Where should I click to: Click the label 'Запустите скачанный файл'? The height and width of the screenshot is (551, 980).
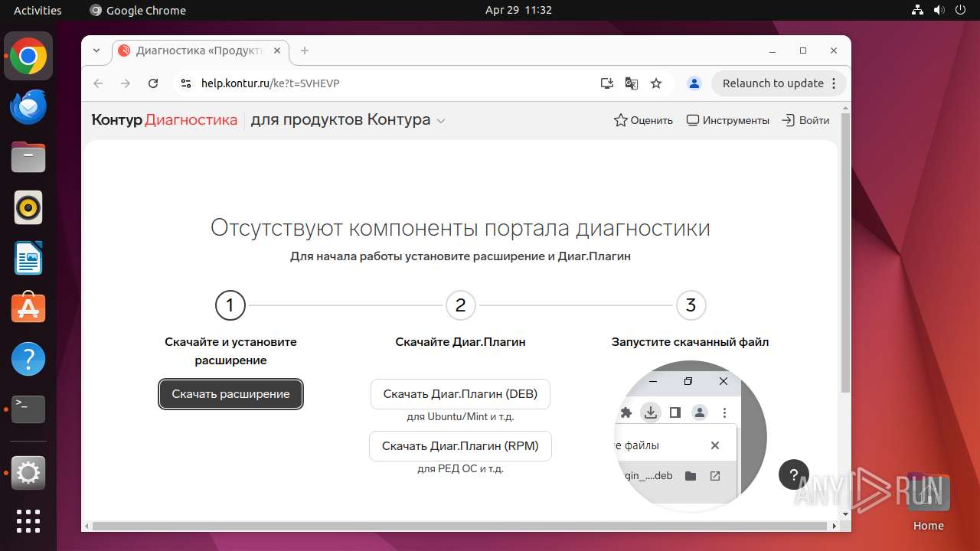(x=690, y=342)
